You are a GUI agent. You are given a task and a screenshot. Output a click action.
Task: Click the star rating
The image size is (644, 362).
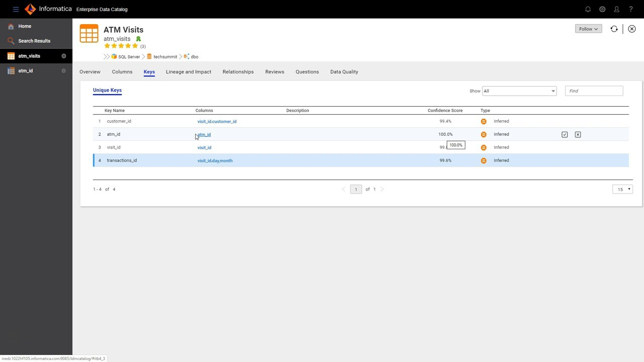121,46
